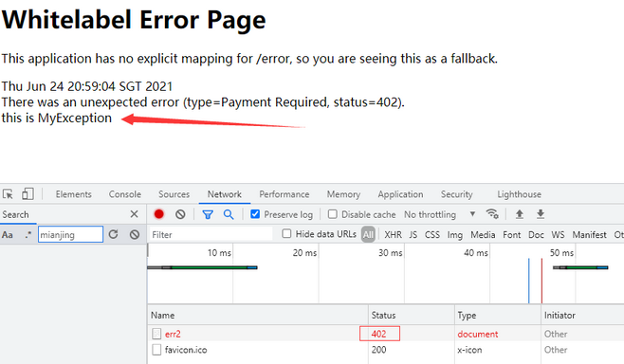Click the Search panel title tab
Screen dimensions: 624x364
(15, 214)
